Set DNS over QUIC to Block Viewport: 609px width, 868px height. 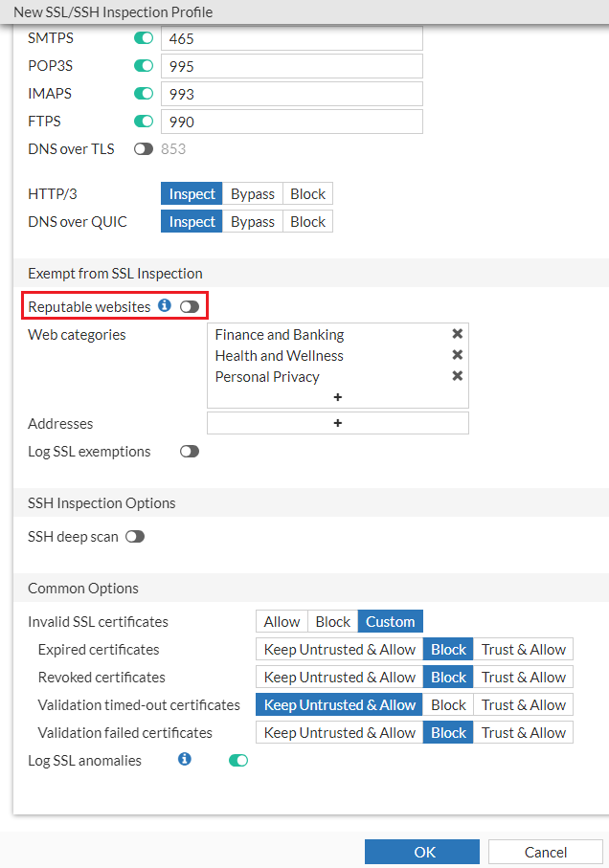[x=307, y=222]
